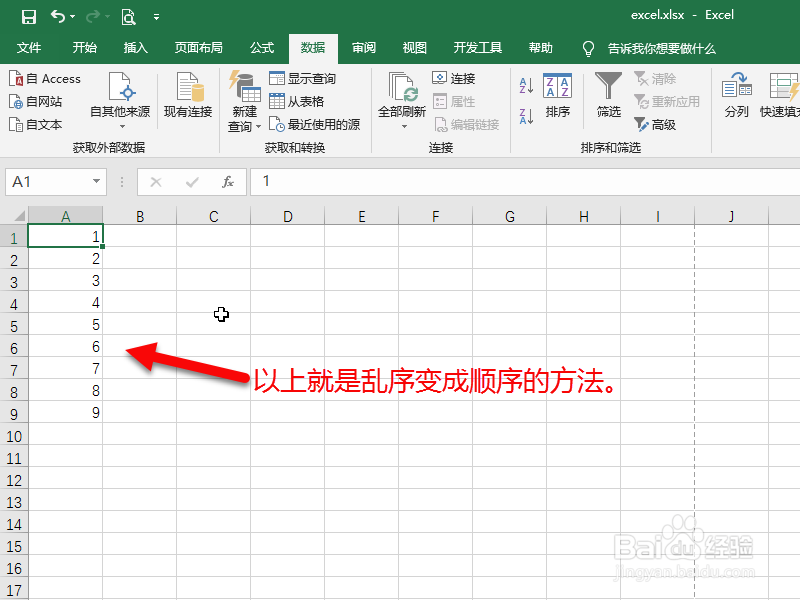
Task: Open the Name Box dropdown arrow
Action: point(96,182)
